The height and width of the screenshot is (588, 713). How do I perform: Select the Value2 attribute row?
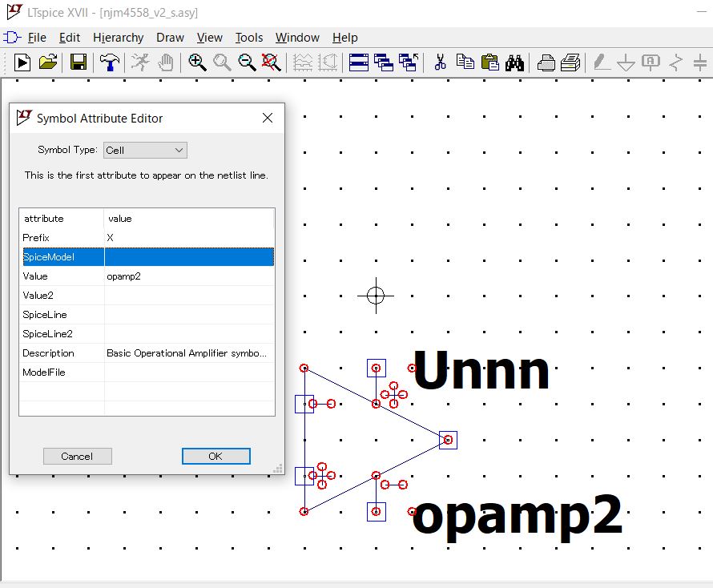[147, 296]
